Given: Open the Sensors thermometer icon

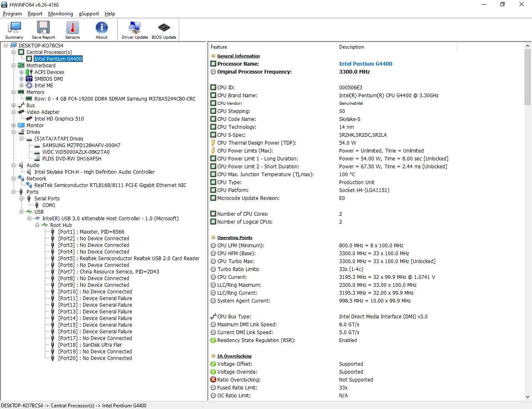Looking at the screenshot, I should [72, 30].
